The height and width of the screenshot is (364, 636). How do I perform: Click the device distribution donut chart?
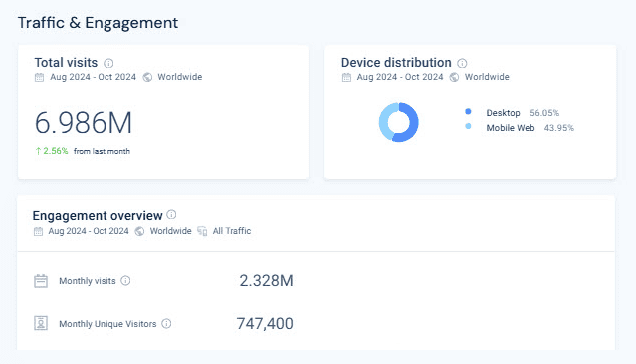399,122
